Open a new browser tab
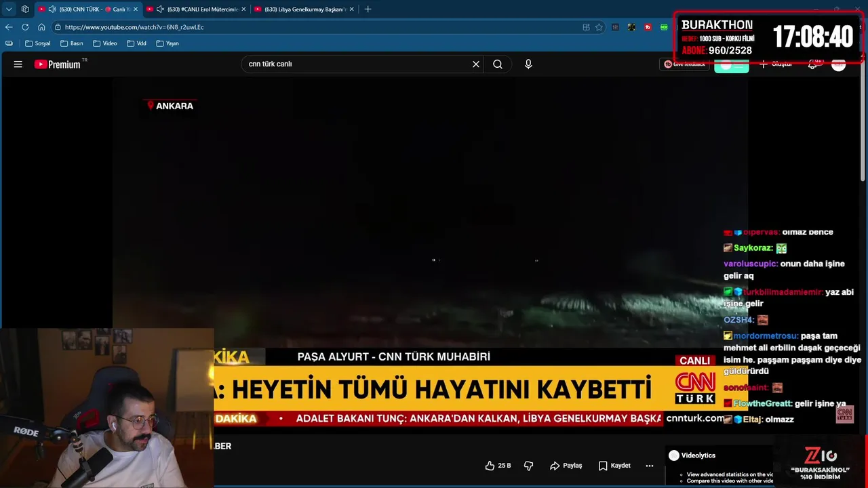This screenshot has height=488, width=868. click(368, 9)
